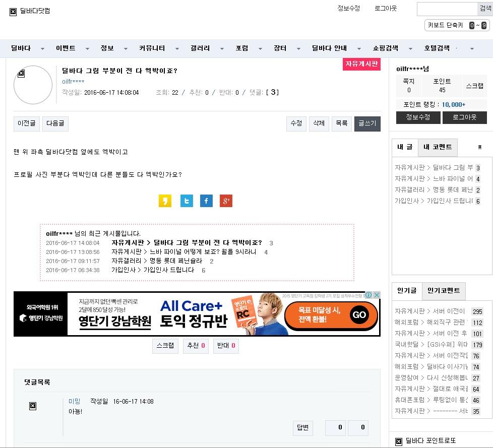This screenshot has width=493, height=448.
Task: Expand the 커뮤니티 menu dropdown arrow
Action: pos(177,49)
